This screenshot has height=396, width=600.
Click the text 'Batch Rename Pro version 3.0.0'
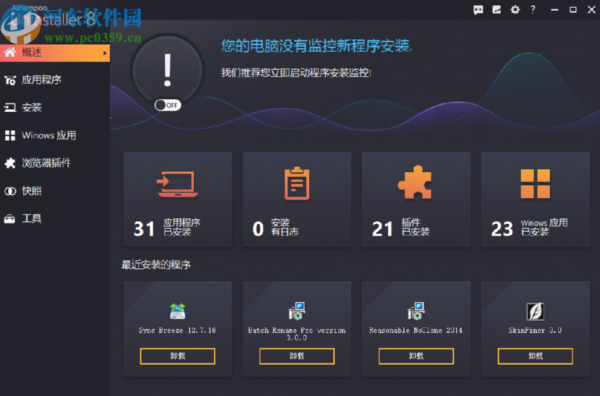click(297, 334)
